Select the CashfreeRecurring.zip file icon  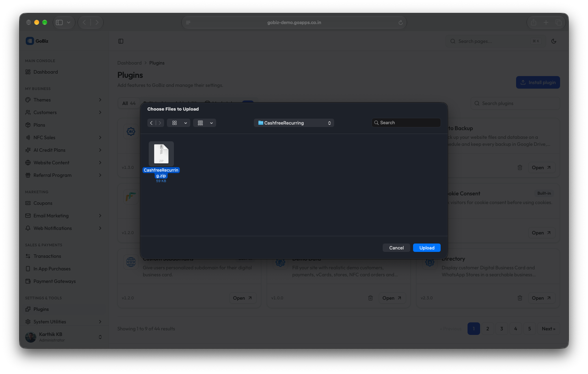tap(161, 154)
